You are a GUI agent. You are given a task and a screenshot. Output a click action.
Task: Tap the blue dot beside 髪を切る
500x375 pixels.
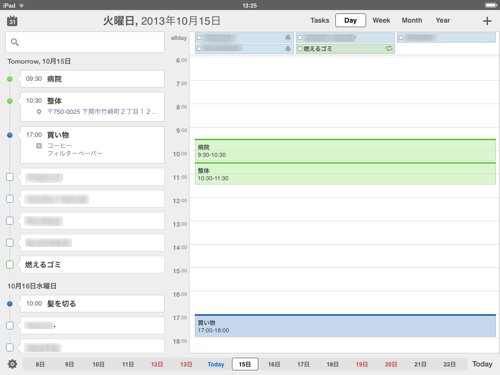click(x=10, y=304)
